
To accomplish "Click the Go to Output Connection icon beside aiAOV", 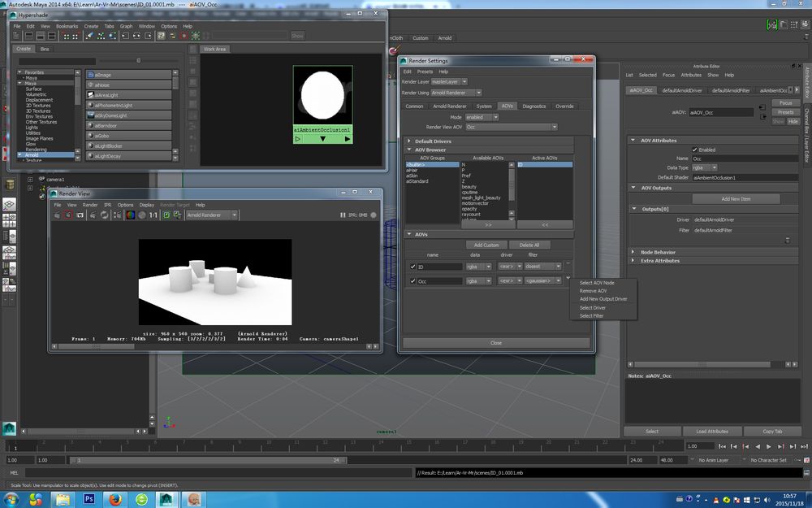I will click(x=762, y=116).
